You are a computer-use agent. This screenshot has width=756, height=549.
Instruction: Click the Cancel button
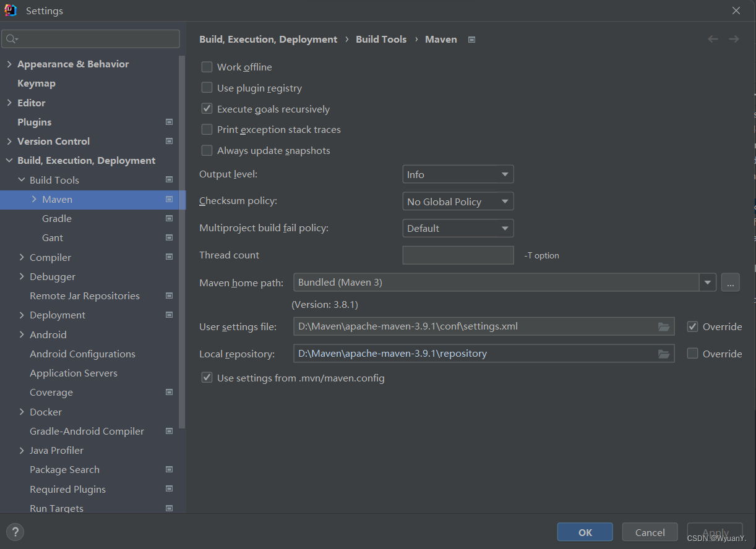[650, 532]
